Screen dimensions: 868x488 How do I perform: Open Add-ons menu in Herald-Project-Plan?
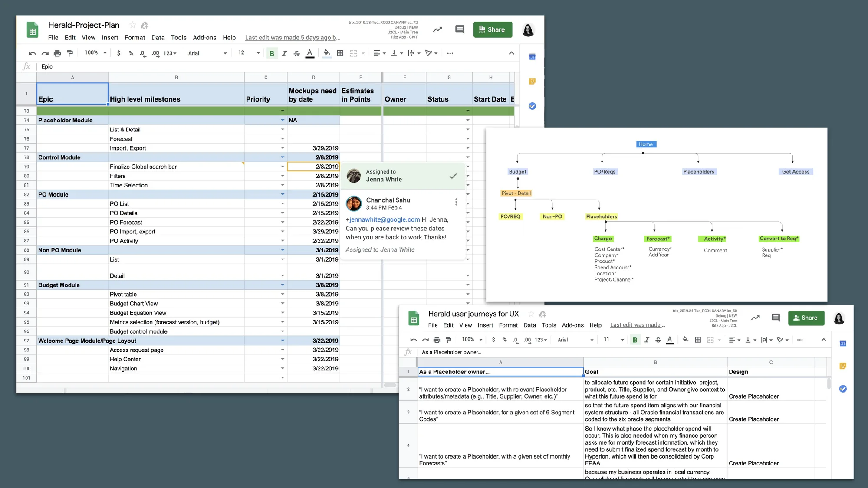pos(204,38)
